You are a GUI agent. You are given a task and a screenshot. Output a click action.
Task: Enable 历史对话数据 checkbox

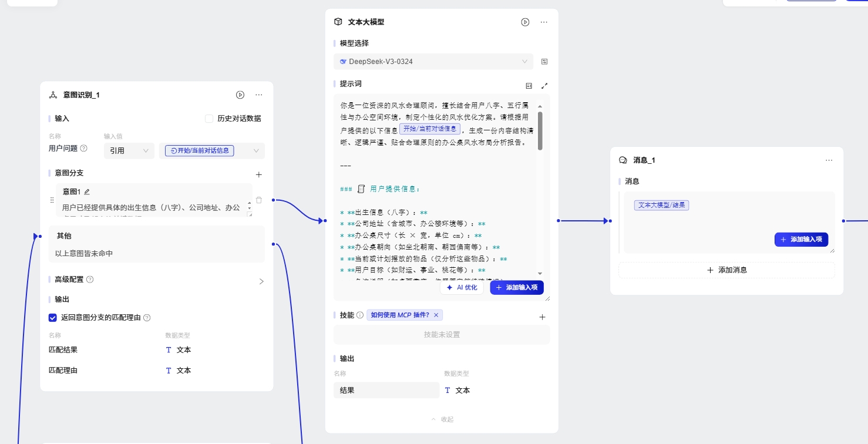click(x=209, y=118)
